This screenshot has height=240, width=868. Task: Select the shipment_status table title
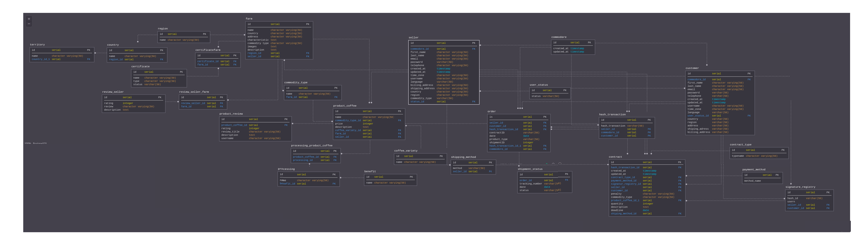(x=530, y=169)
